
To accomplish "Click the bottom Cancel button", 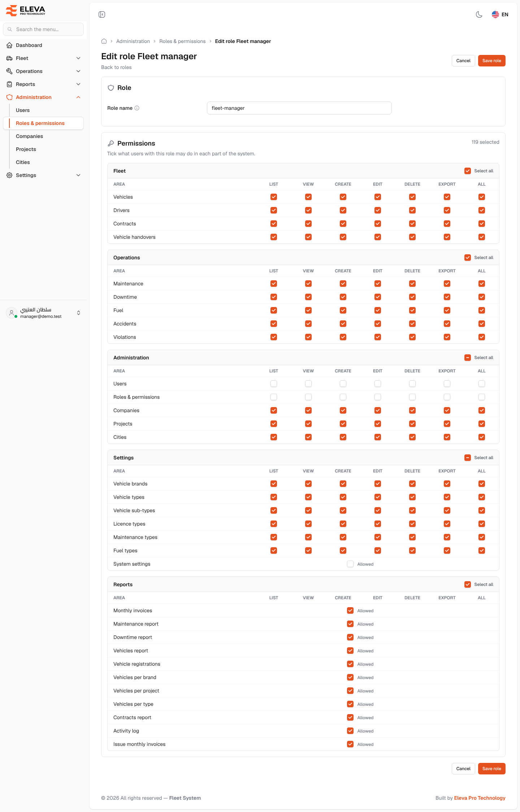I will tap(463, 769).
